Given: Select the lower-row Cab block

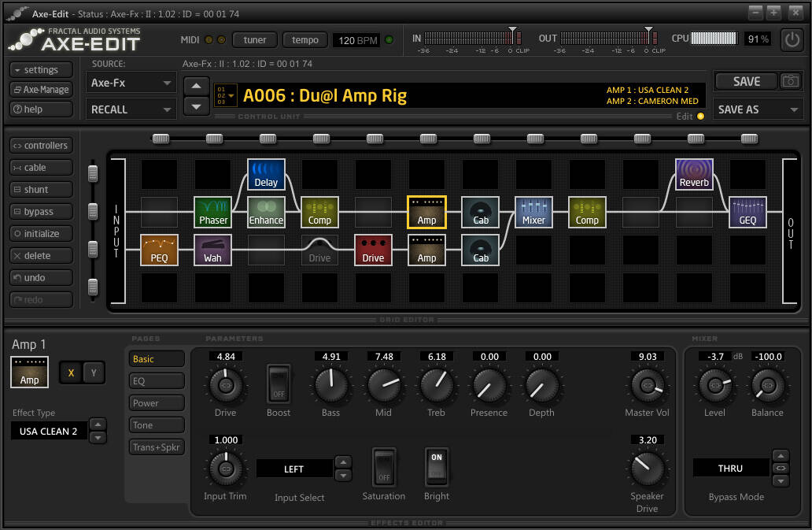Looking at the screenshot, I should coord(481,250).
